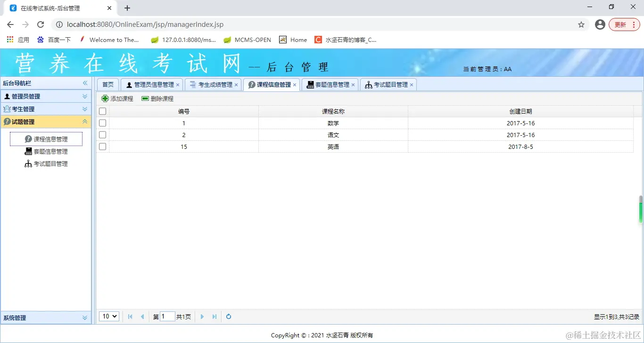Screen dimensions: 644x343
Task: Check the checkbox for course 英语
Action: click(102, 147)
